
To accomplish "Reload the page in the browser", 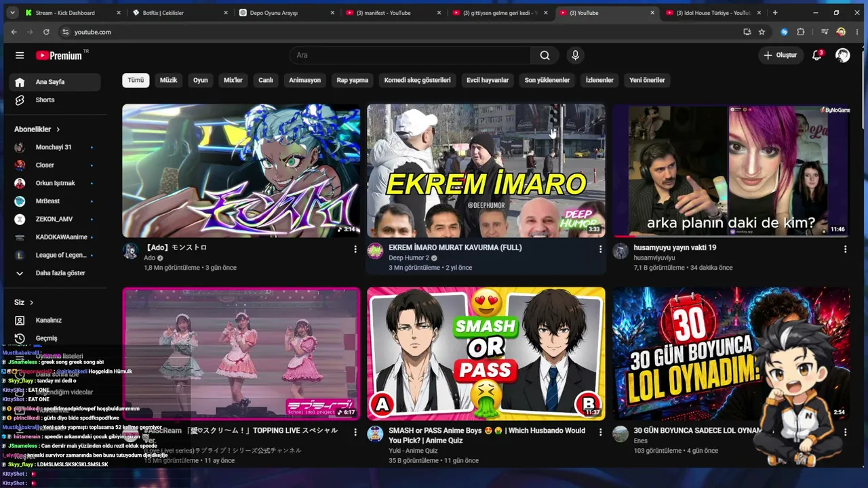I will click(46, 32).
